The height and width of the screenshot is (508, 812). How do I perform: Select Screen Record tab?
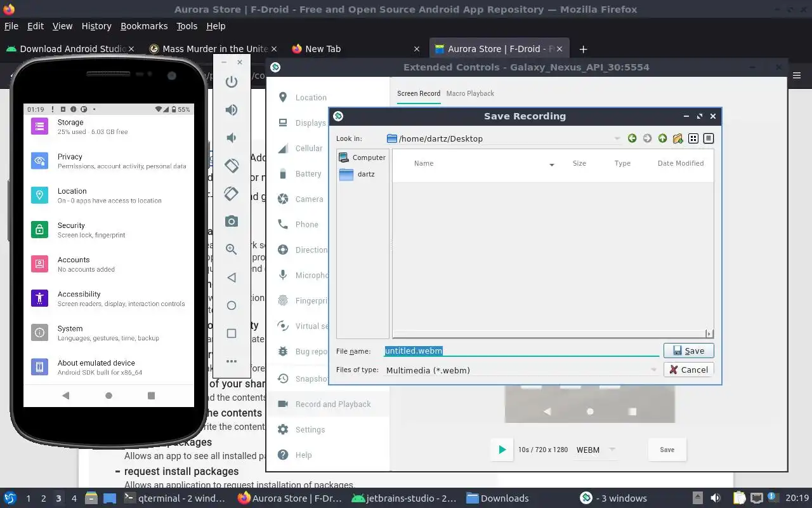pos(419,93)
